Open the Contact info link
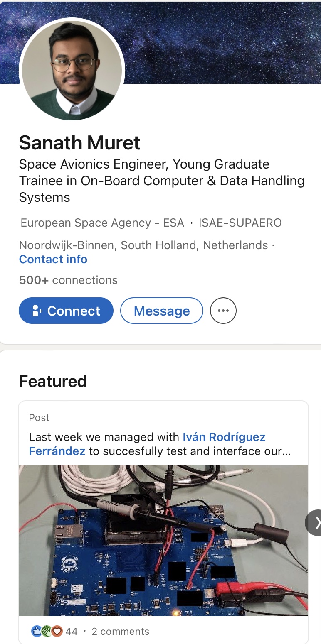 pyautogui.click(x=53, y=259)
